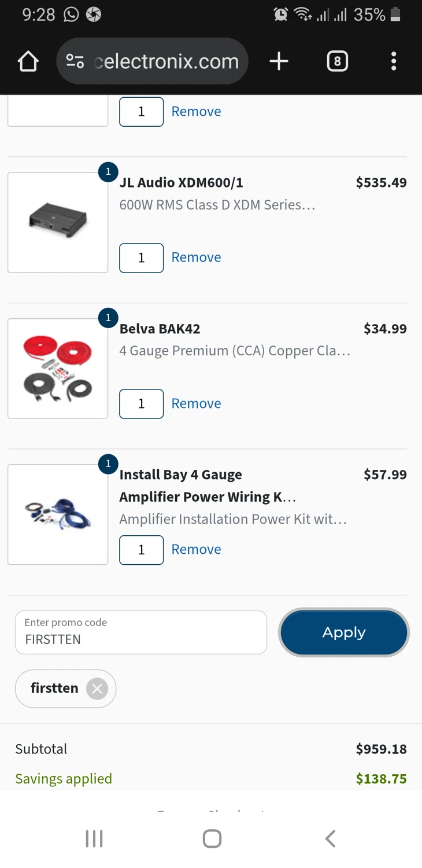The image size is (422, 868).
Task: Focus the promo code input field
Action: 140,632
